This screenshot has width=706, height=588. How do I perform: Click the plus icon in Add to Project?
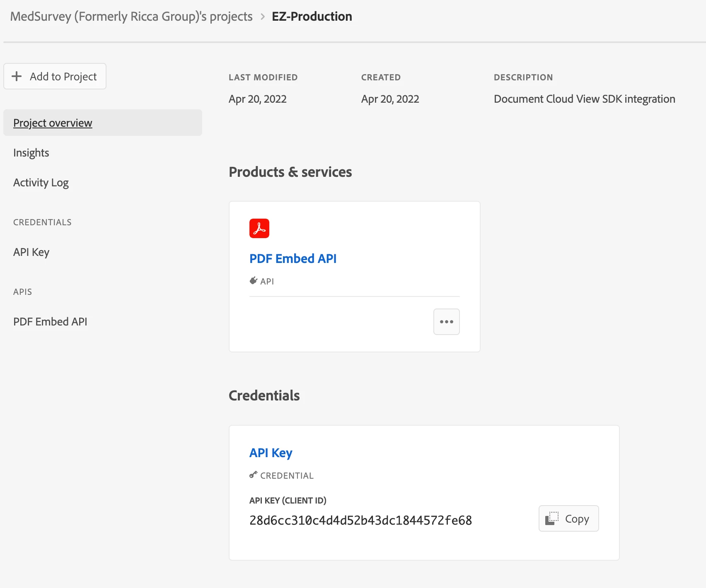click(17, 76)
